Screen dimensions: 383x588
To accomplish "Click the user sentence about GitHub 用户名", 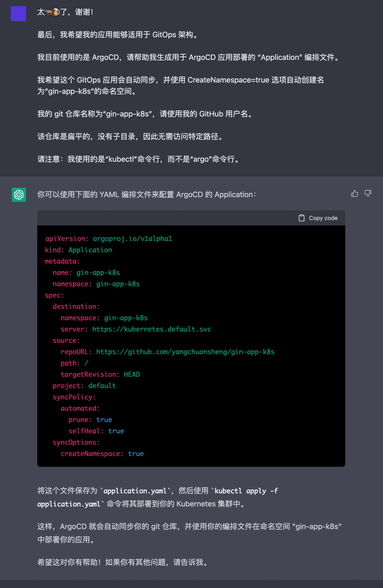I will [x=145, y=114].
